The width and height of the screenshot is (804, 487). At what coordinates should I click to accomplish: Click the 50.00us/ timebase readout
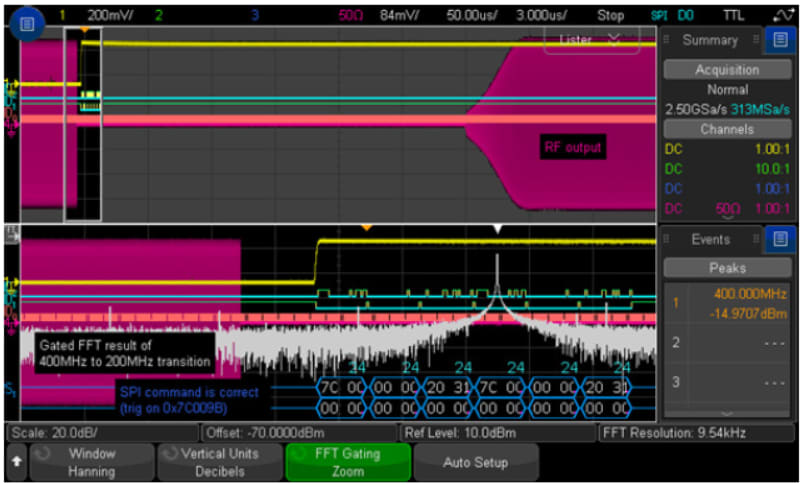(471, 15)
